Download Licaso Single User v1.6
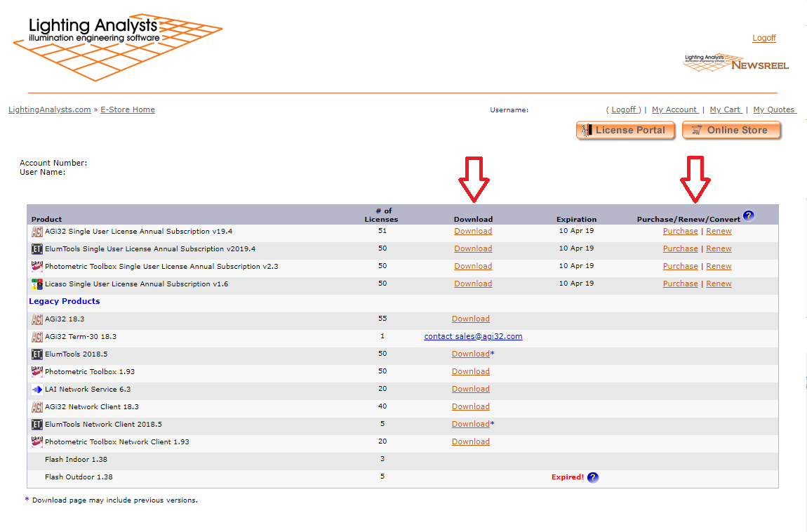Viewport: 807px width, 532px height. (x=473, y=284)
